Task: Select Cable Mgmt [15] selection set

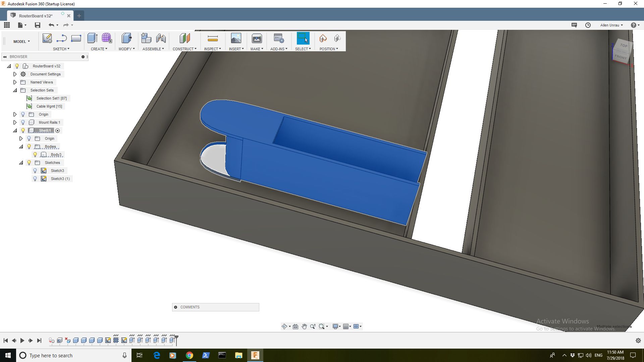Action: pos(49,106)
